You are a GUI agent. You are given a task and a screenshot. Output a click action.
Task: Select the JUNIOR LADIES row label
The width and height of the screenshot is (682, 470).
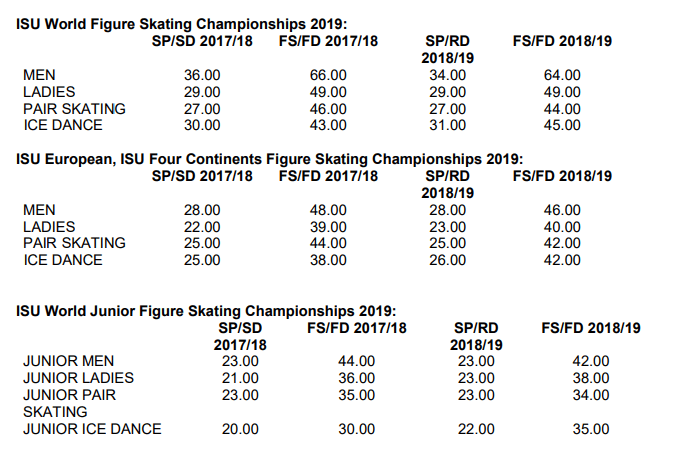(x=78, y=378)
